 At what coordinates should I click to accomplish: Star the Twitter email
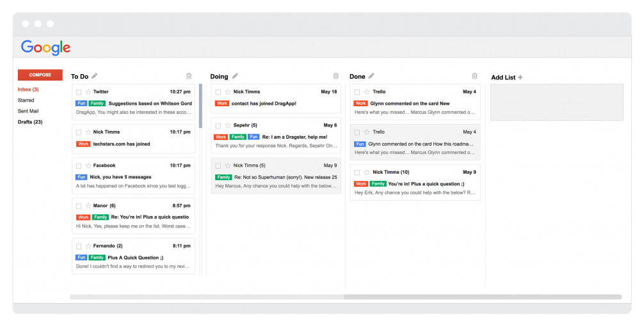pyautogui.click(x=88, y=92)
